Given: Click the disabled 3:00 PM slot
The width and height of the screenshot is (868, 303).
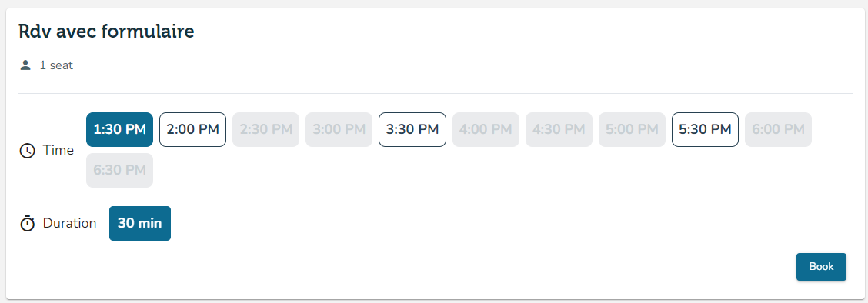Looking at the screenshot, I should pos(339,129).
